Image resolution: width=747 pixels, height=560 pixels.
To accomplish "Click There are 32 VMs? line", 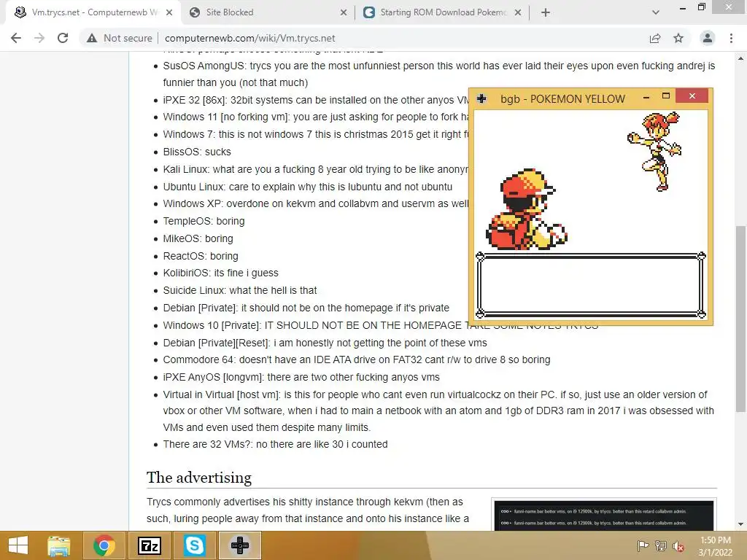I will pyautogui.click(x=275, y=444).
